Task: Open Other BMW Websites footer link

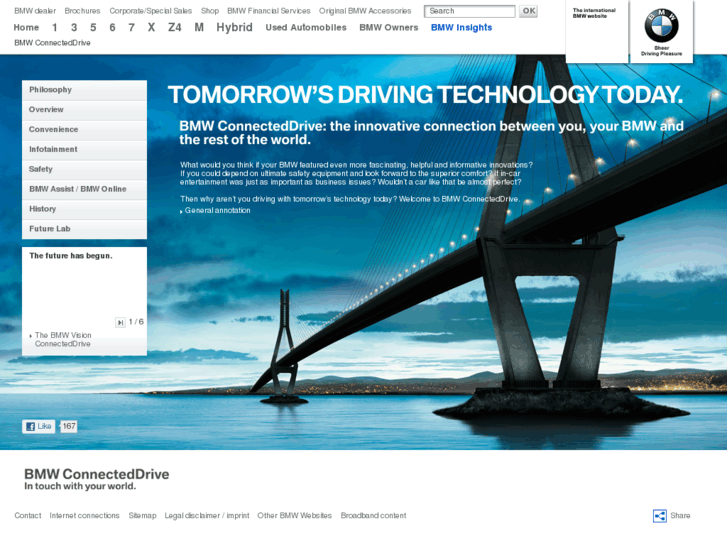Action: [294, 516]
